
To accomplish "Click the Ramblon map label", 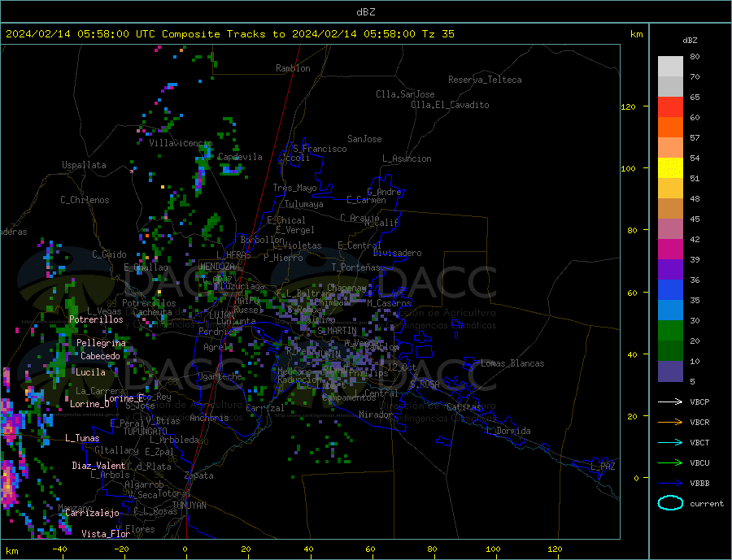I will (x=293, y=68).
